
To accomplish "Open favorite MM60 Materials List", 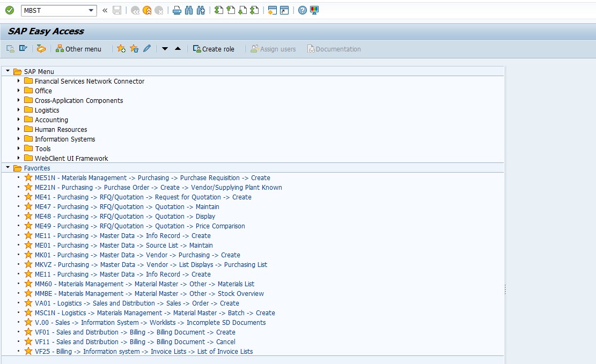I will tap(144, 284).
